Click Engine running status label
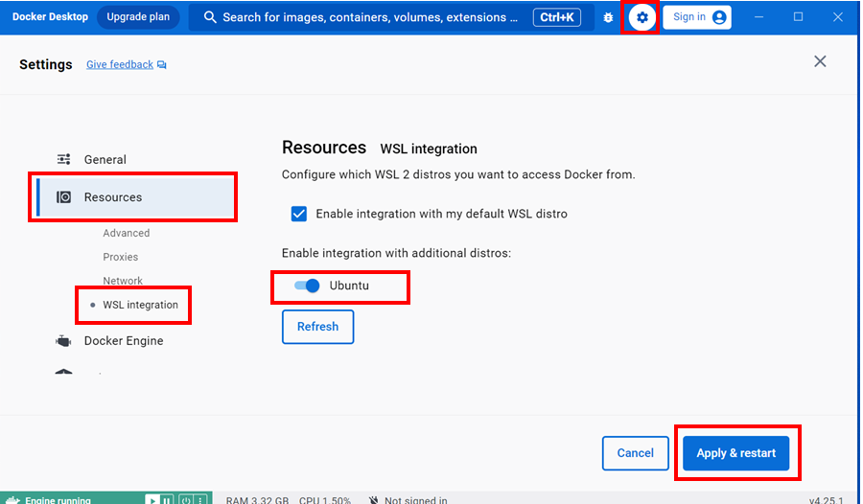 coord(58,500)
